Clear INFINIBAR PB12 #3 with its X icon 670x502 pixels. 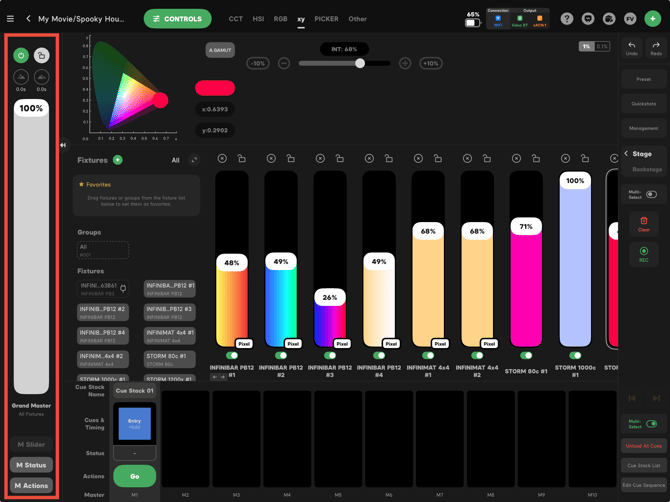(x=320, y=159)
